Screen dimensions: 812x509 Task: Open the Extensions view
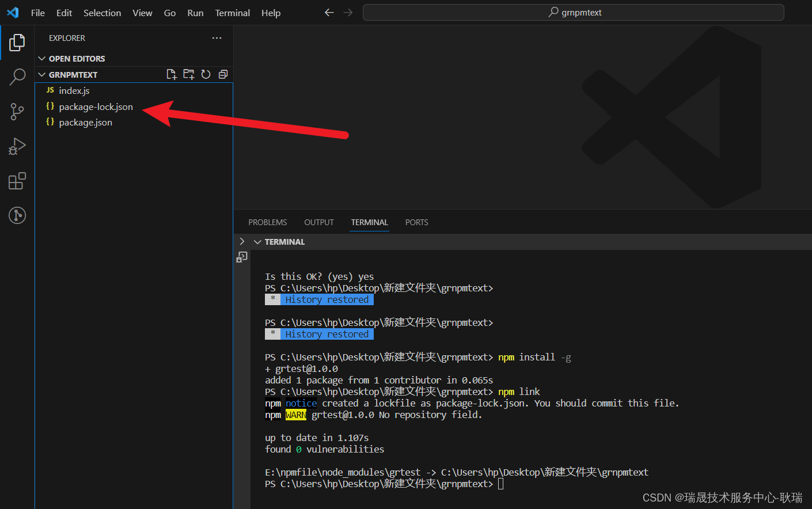pyautogui.click(x=17, y=181)
